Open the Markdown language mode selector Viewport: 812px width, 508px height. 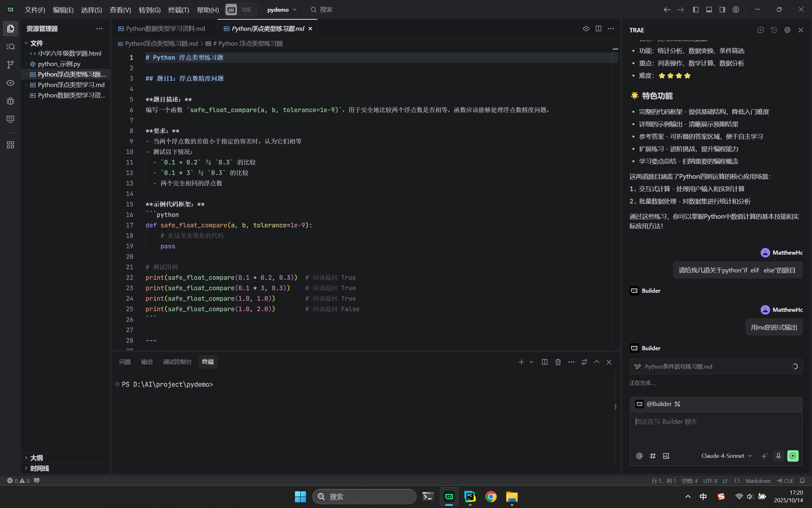(758, 481)
